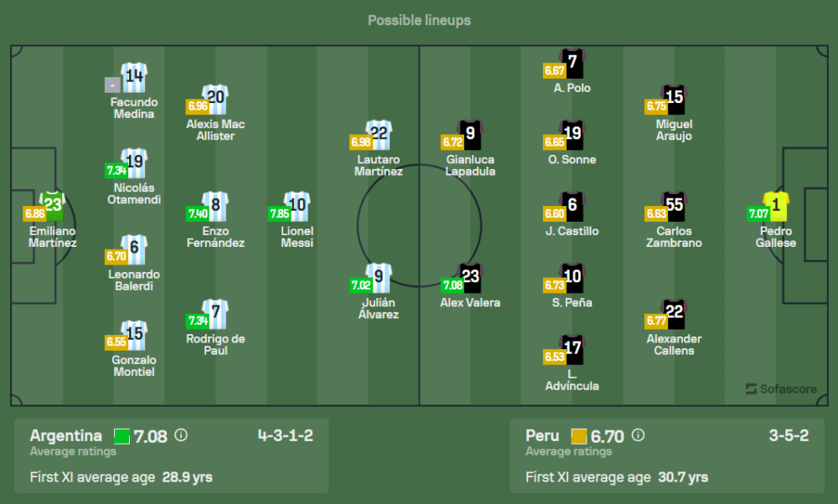The height and width of the screenshot is (504, 838).
Task: Click Pedro Gallese's yellow goalkeeper shirt
Action: click(776, 205)
